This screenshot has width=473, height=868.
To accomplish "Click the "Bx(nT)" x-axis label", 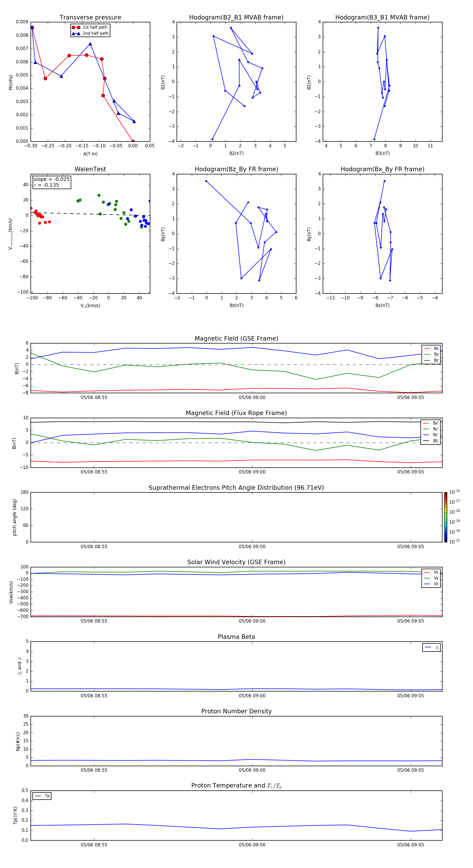I will (x=382, y=305).
